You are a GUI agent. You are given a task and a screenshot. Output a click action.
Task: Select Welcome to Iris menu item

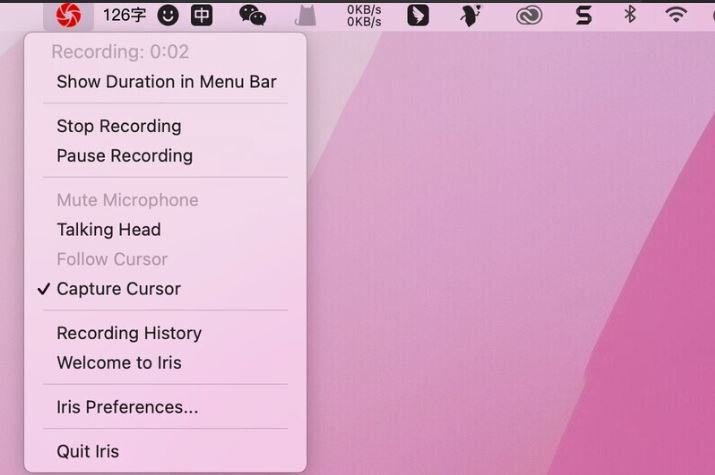coord(166,362)
